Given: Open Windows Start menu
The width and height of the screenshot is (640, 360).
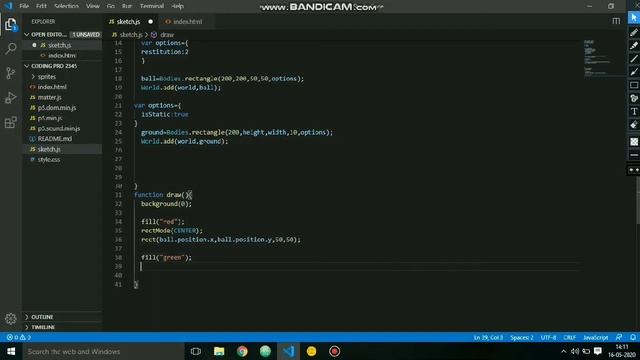Looking at the screenshot, I should click(11, 351).
